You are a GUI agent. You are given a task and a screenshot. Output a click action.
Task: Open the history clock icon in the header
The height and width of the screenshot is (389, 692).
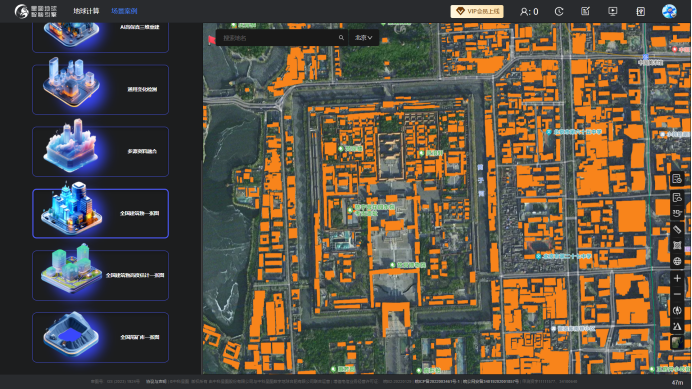[x=559, y=11]
